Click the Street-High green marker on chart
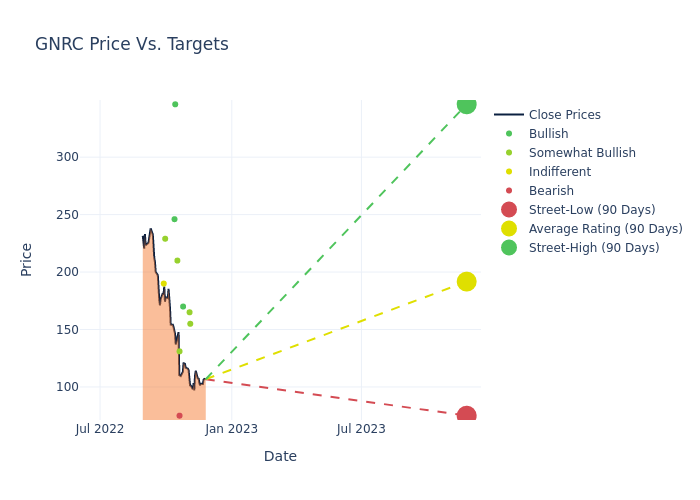 pyautogui.click(x=466, y=105)
